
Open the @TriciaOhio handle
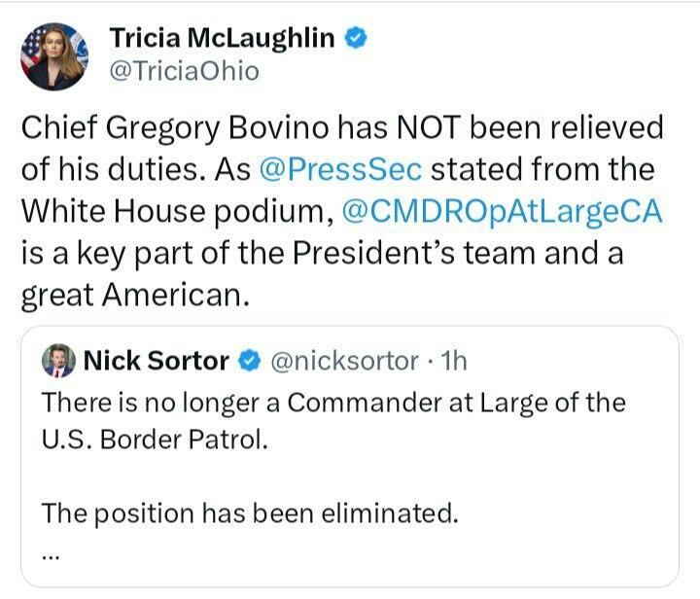[184, 71]
